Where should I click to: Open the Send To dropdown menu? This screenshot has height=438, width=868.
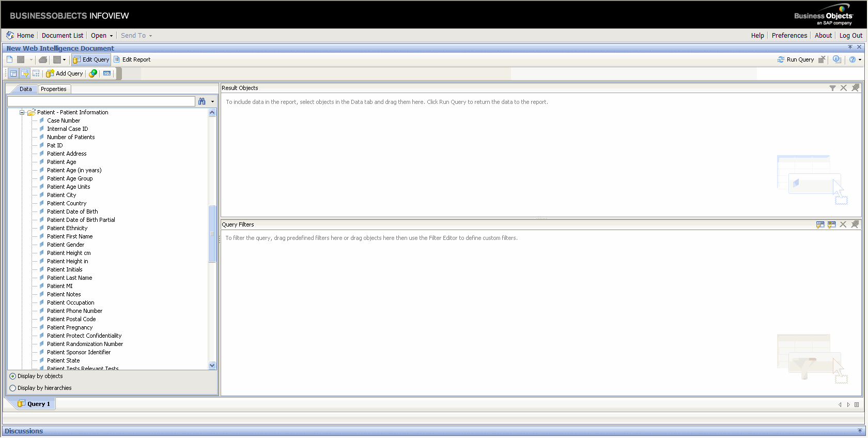pos(136,36)
